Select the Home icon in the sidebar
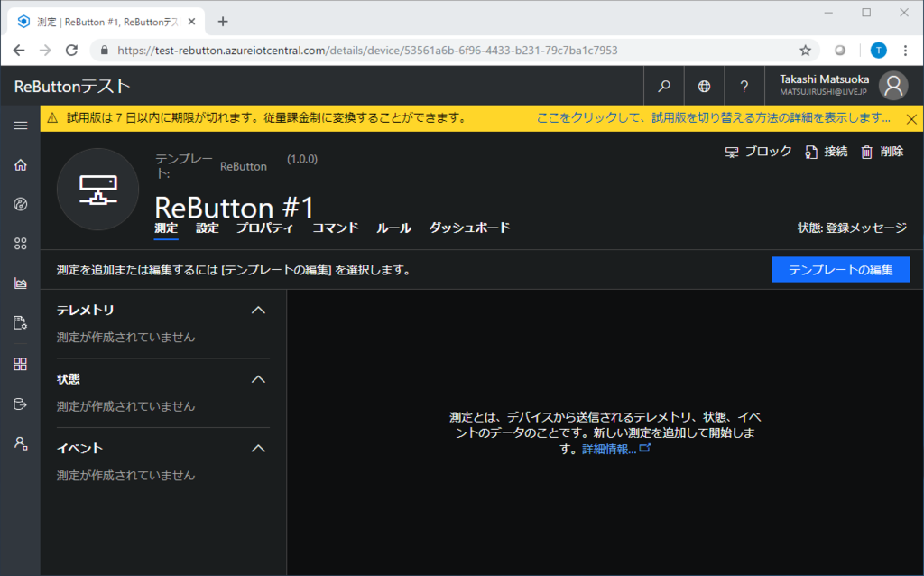The width and height of the screenshot is (924, 576). [20, 165]
